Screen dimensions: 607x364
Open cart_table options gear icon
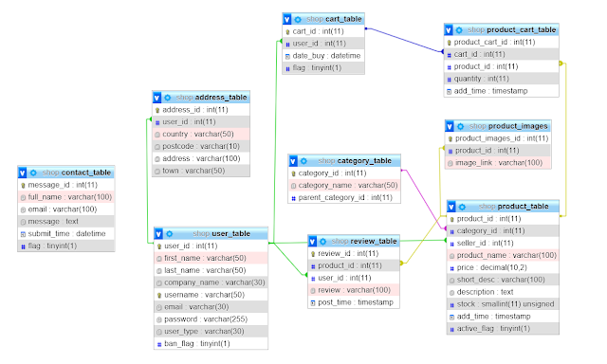point(298,19)
